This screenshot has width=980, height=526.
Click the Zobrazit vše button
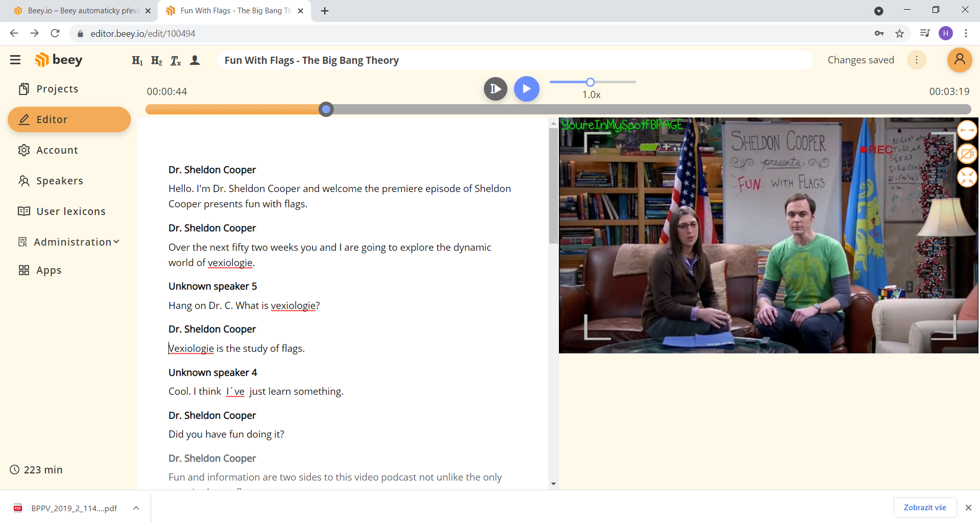tap(925, 507)
